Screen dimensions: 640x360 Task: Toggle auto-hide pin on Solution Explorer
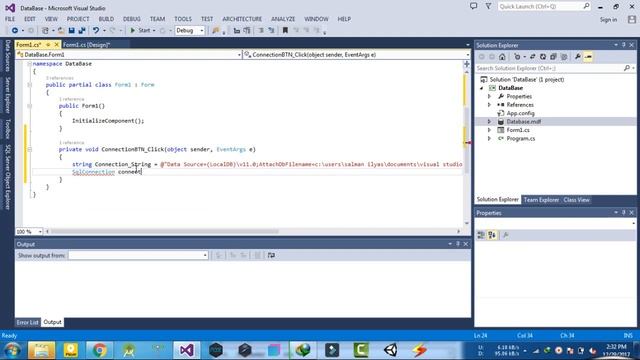point(624,45)
